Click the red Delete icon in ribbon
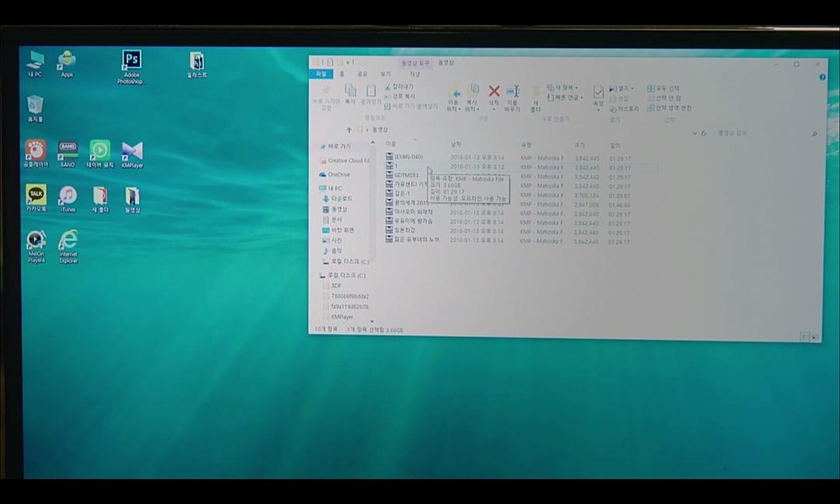 (x=493, y=93)
